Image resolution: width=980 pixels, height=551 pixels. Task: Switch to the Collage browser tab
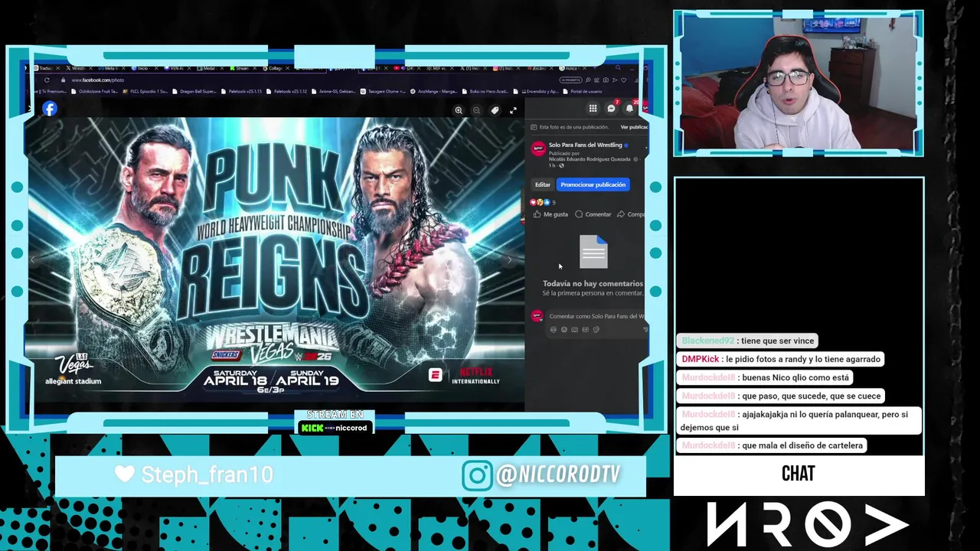click(277, 68)
